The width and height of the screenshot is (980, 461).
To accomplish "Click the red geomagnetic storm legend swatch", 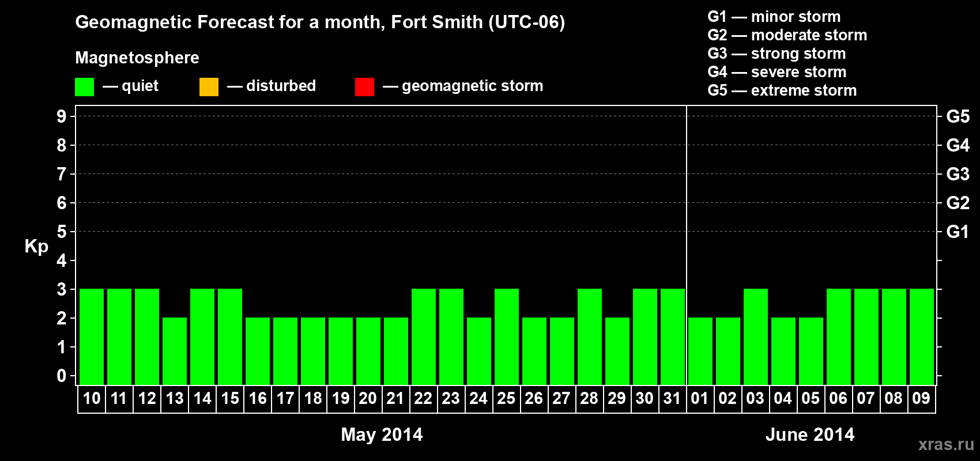I will click(x=364, y=87).
